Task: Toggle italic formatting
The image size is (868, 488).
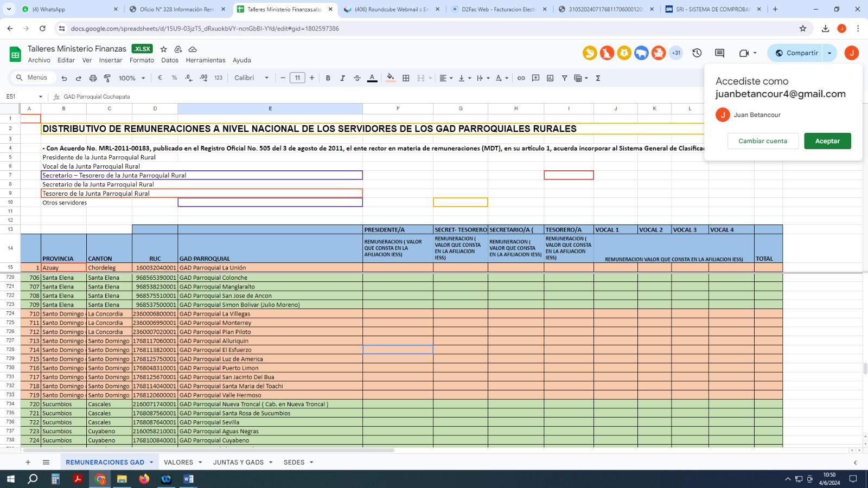Action: (342, 78)
